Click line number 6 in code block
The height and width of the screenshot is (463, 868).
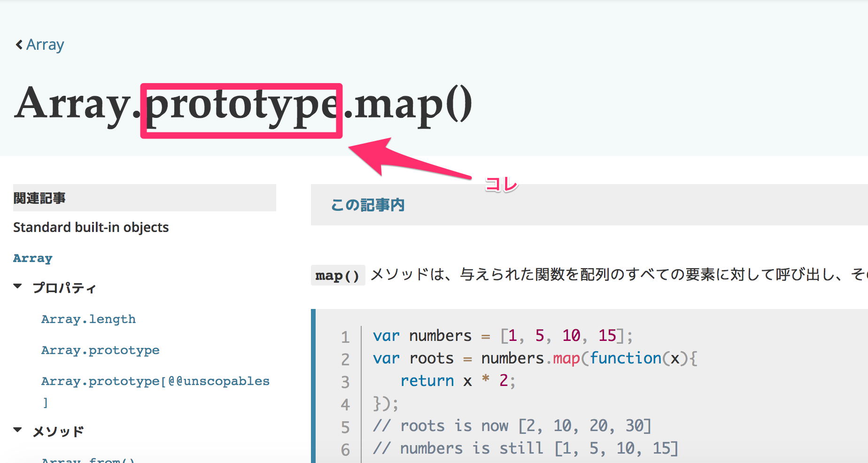(345, 449)
